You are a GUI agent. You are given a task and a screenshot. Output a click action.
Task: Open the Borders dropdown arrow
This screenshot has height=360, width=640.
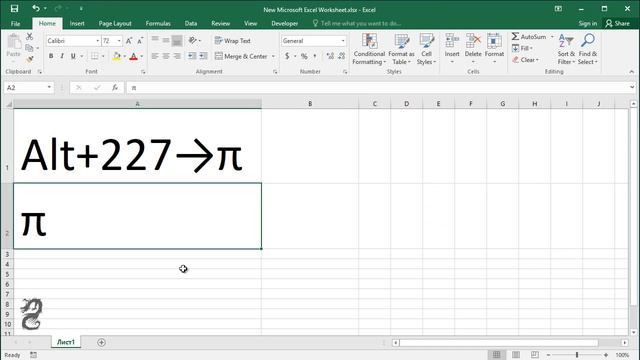(x=103, y=56)
